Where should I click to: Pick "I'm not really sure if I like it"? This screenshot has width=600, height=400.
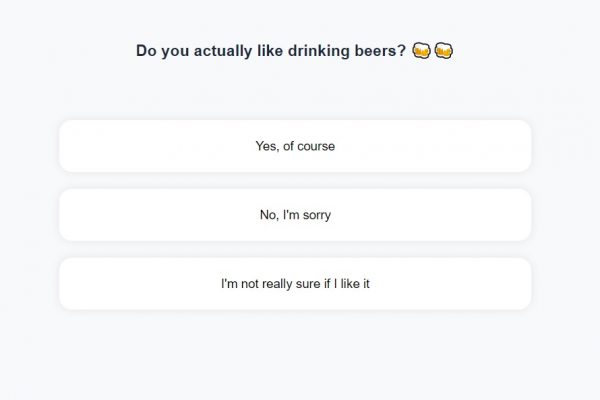click(x=295, y=284)
